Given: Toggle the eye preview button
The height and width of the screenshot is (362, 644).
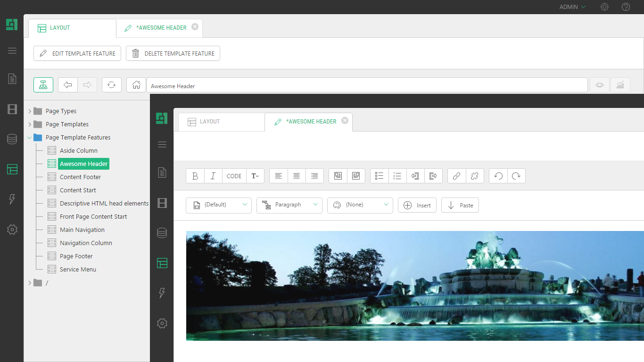Looking at the screenshot, I should 600,85.
